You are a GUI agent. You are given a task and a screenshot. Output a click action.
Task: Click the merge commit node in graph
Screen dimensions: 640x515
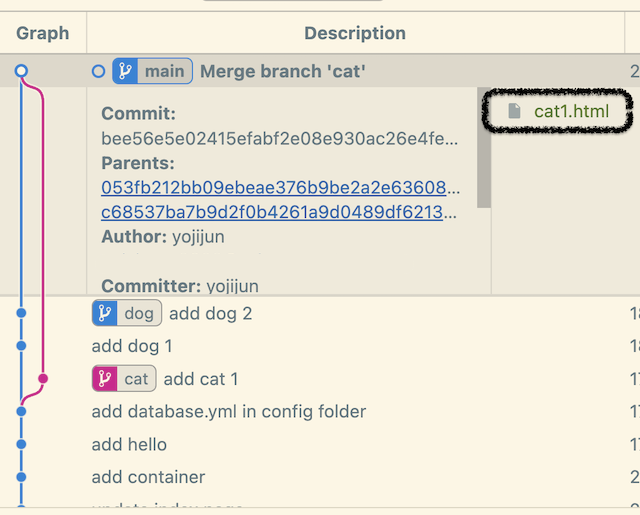pos(21,71)
